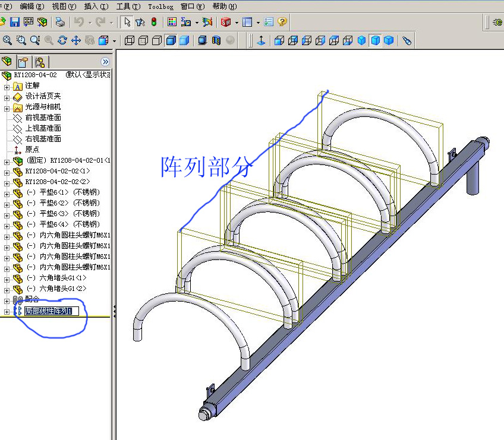
Task: Open dropdown next to Mass Properties icon
Action: pyautogui.click(x=197, y=23)
